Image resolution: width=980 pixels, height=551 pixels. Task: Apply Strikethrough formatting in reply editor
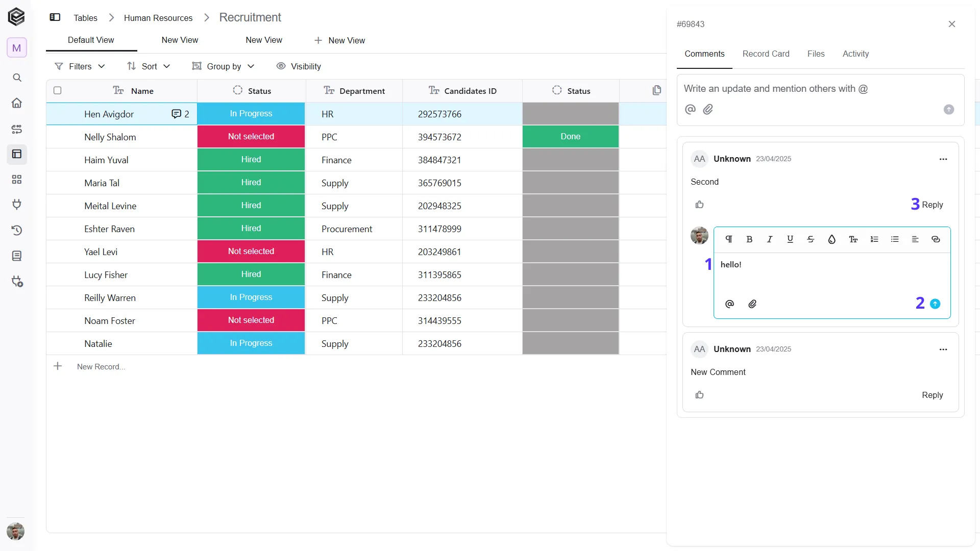[x=811, y=239]
